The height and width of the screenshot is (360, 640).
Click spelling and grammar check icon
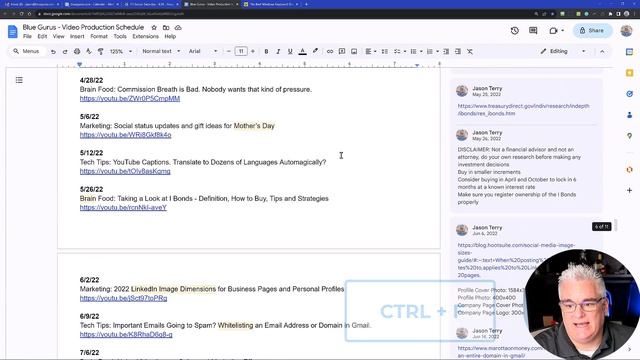coord(89,51)
